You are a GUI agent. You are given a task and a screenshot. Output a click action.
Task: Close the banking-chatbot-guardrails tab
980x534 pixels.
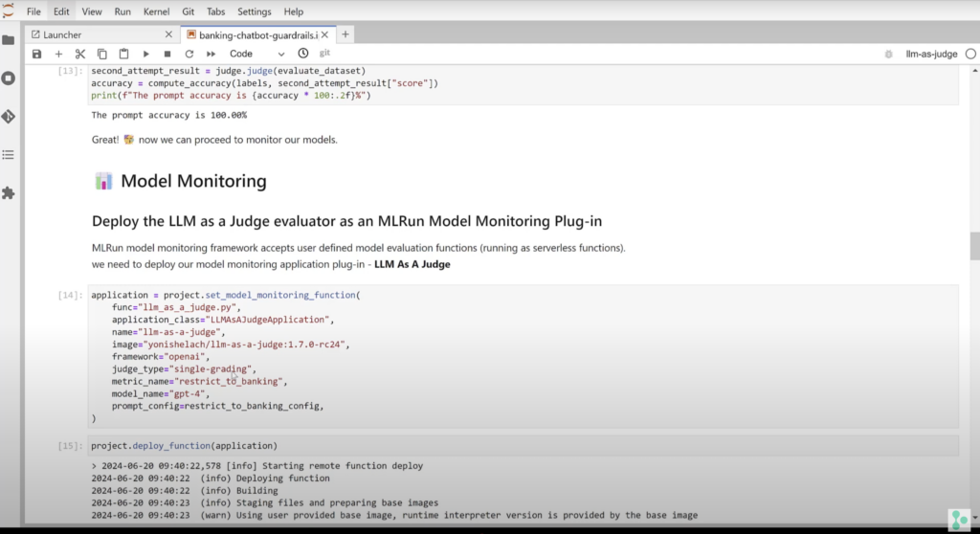coord(325,35)
